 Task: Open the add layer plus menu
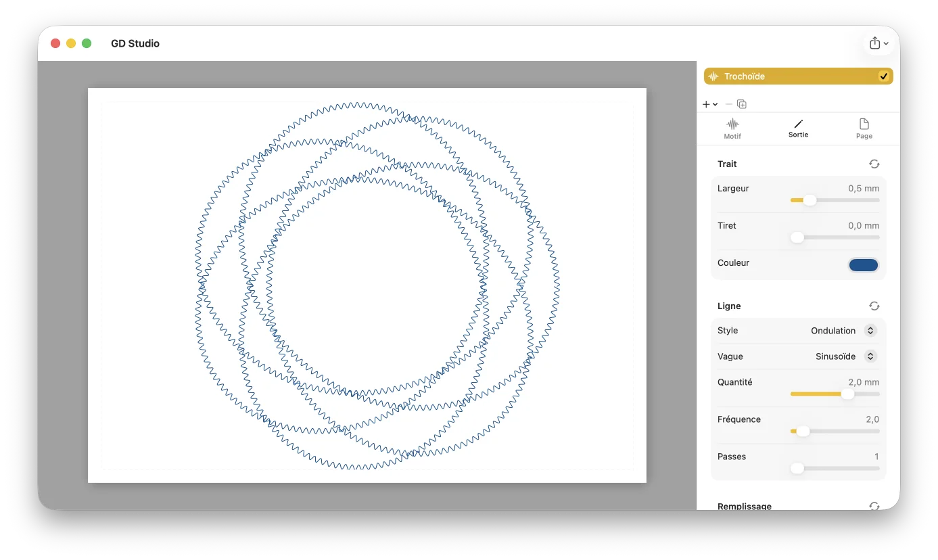click(x=709, y=104)
